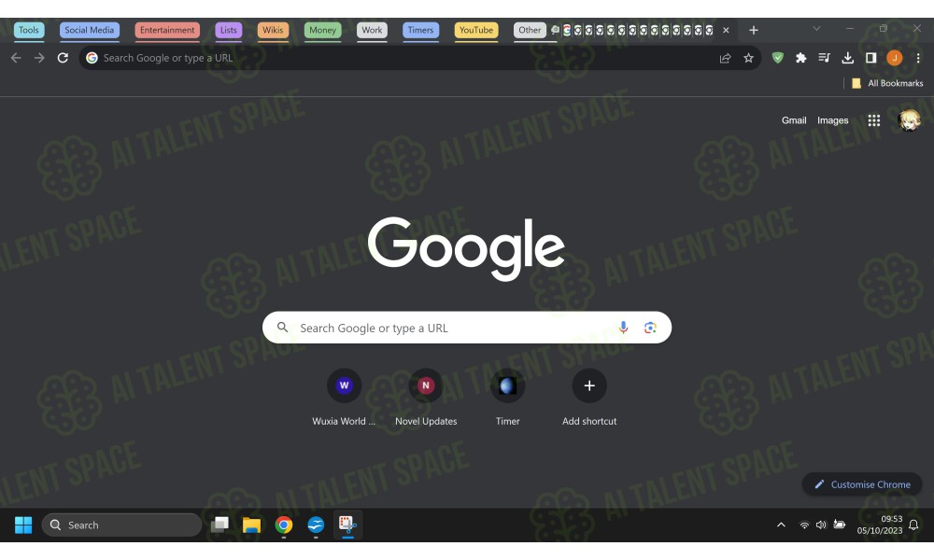Check battery status in system tray
The image size is (934, 560).
pos(840,525)
